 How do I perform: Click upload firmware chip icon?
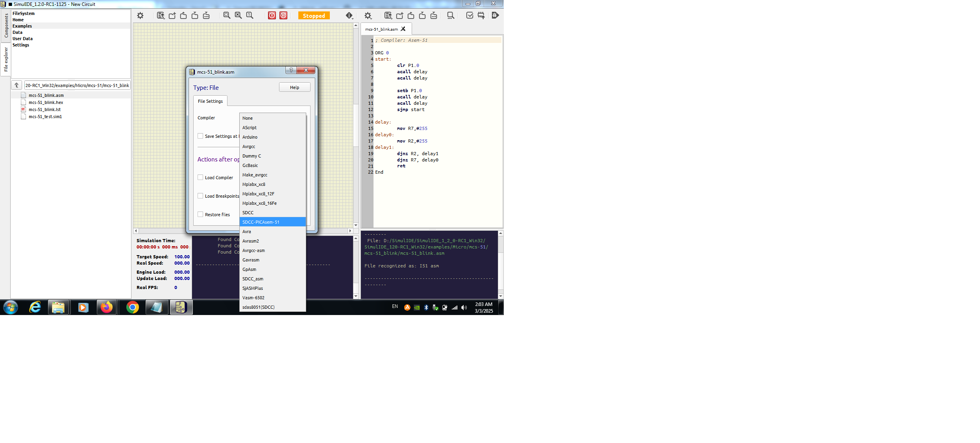pyautogui.click(x=481, y=15)
